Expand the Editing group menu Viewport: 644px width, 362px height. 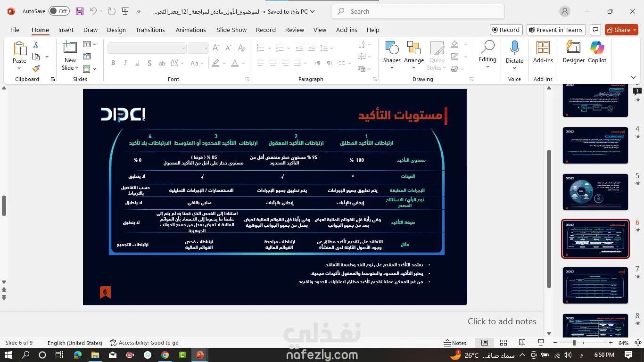[x=487, y=56]
